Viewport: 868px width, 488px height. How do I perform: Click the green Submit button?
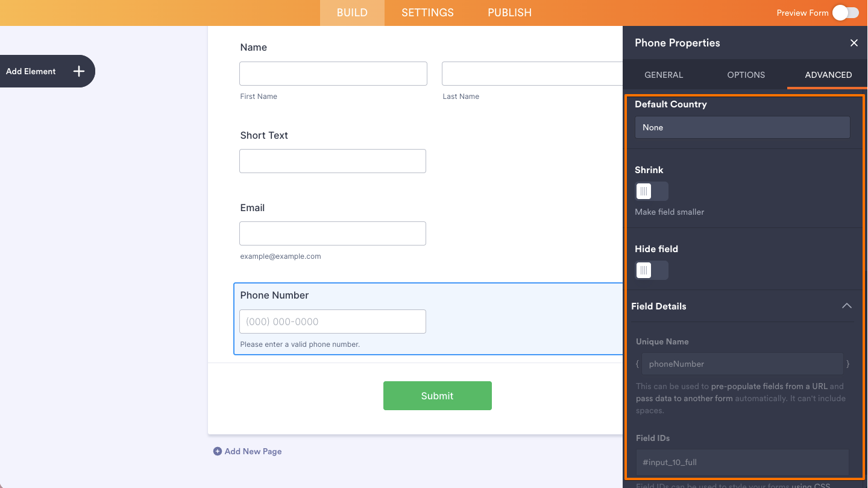click(438, 396)
